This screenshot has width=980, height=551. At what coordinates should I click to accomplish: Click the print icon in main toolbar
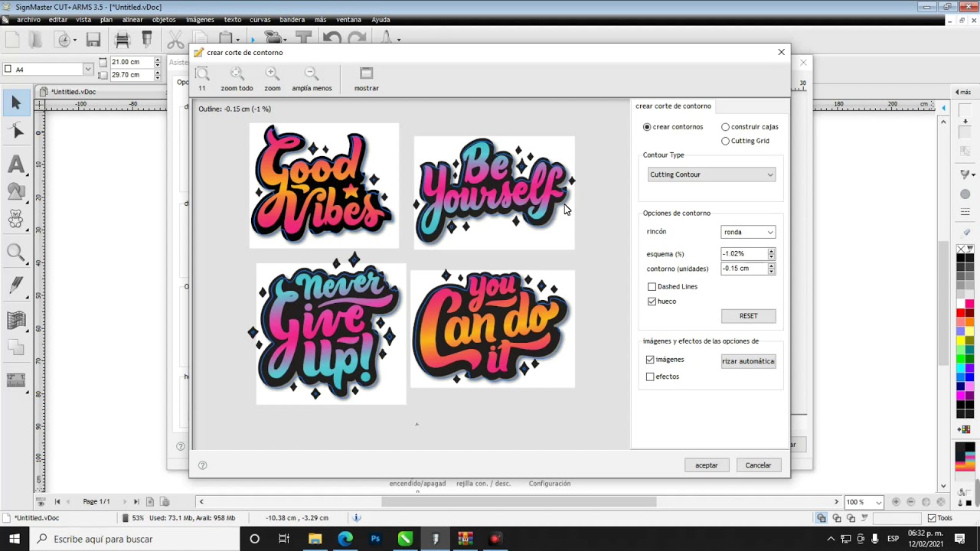[122, 40]
